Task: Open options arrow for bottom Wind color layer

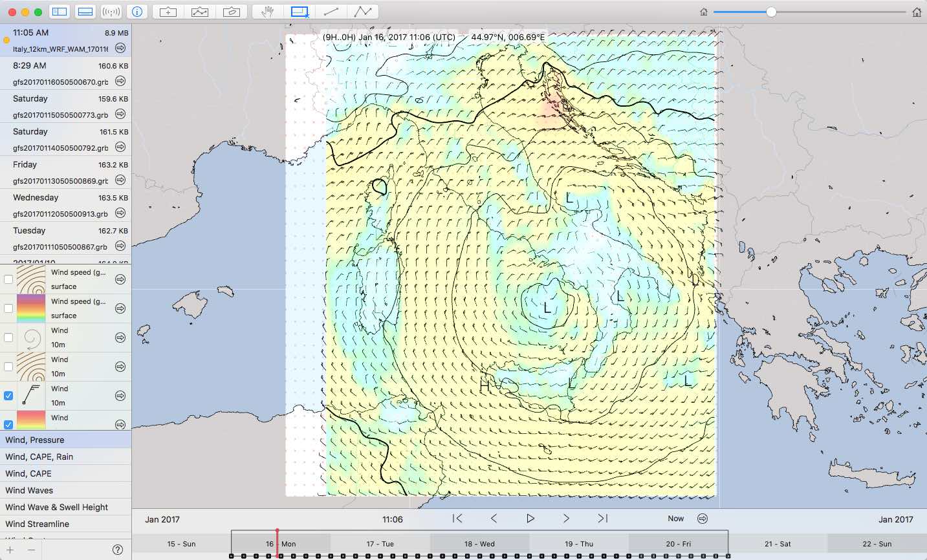Action: click(120, 425)
